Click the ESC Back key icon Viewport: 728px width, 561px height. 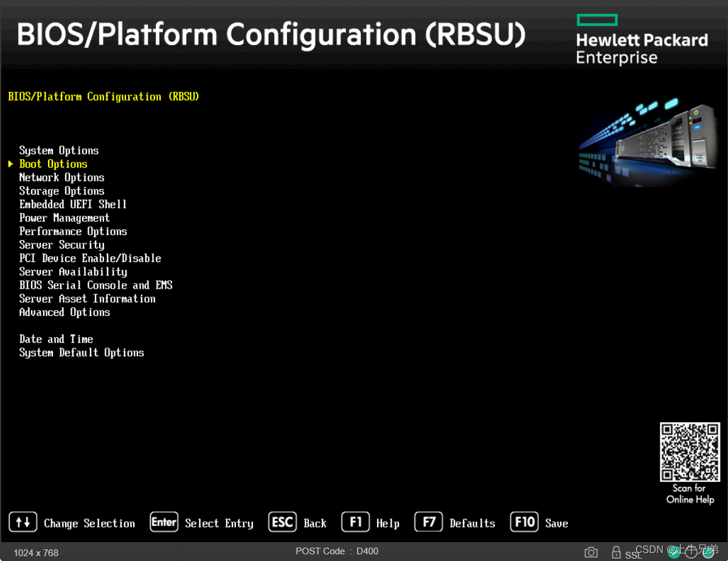click(x=282, y=521)
